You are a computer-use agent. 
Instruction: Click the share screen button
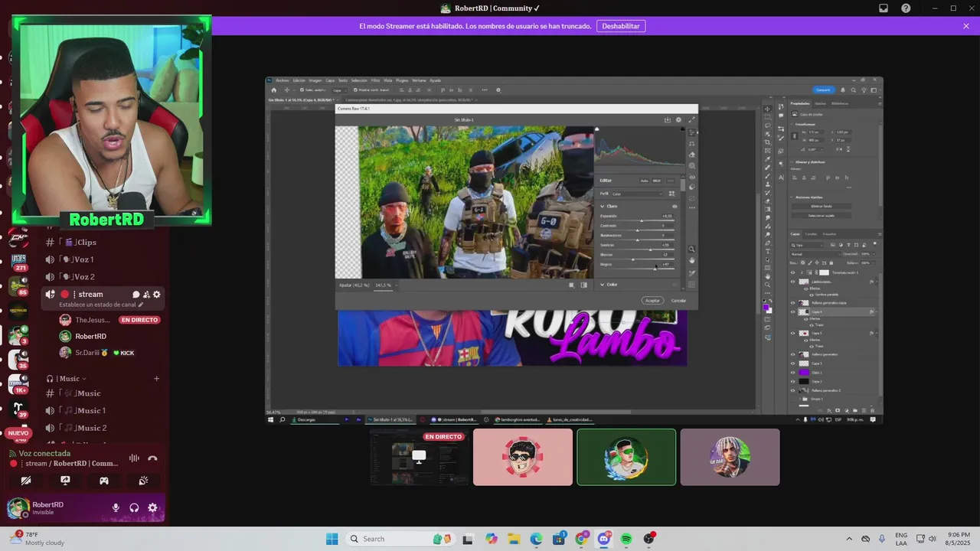click(65, 481)
